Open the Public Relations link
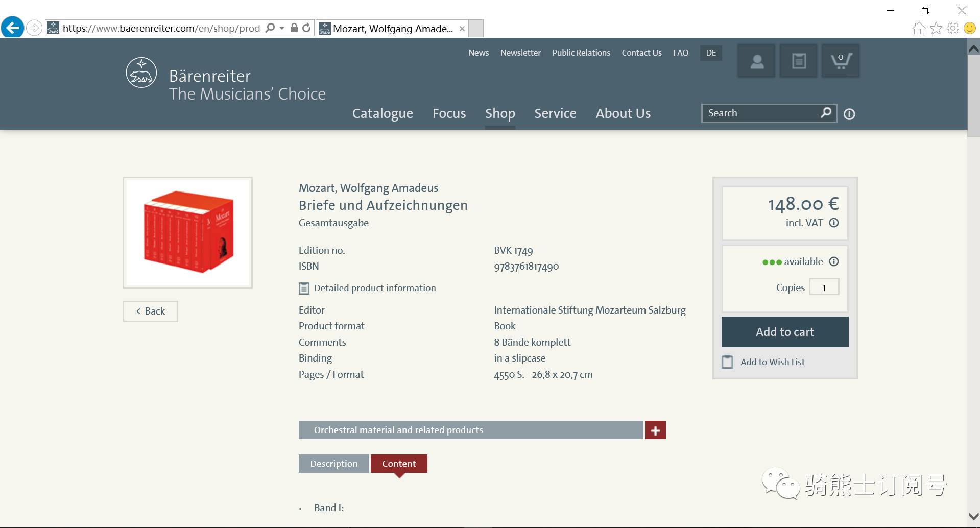The image size is (980, 528). point(581,53)
